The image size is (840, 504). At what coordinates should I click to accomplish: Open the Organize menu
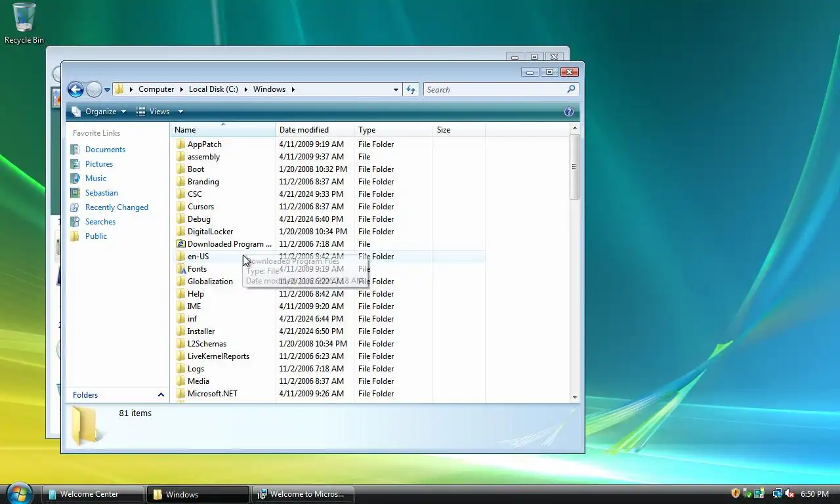98,112
